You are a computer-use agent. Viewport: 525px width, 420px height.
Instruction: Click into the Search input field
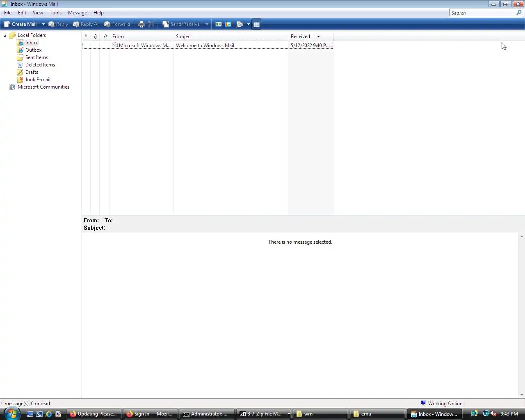[x=482, y=13]
